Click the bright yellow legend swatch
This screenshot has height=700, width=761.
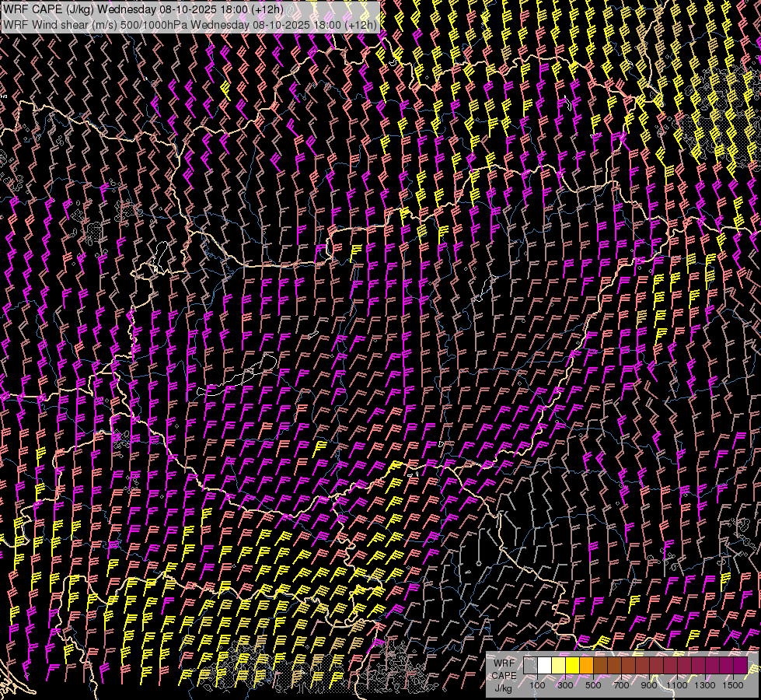click(x=572, y=666)
